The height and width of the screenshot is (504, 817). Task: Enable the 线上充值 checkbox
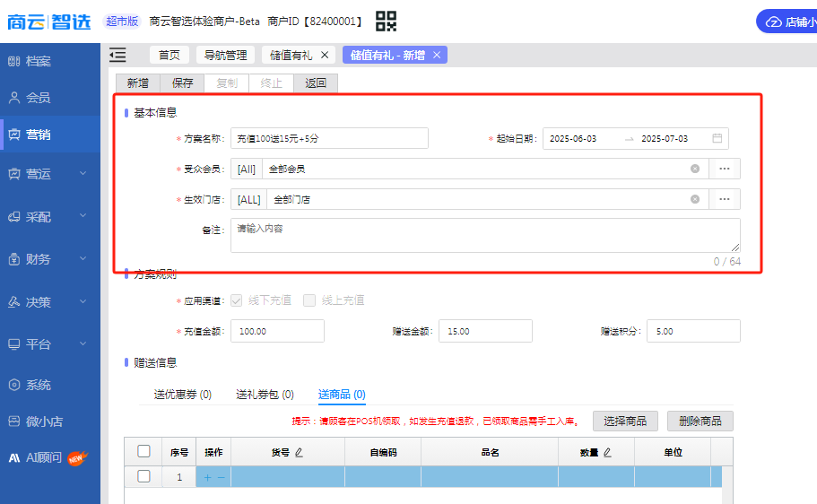(x=309, y=300)
